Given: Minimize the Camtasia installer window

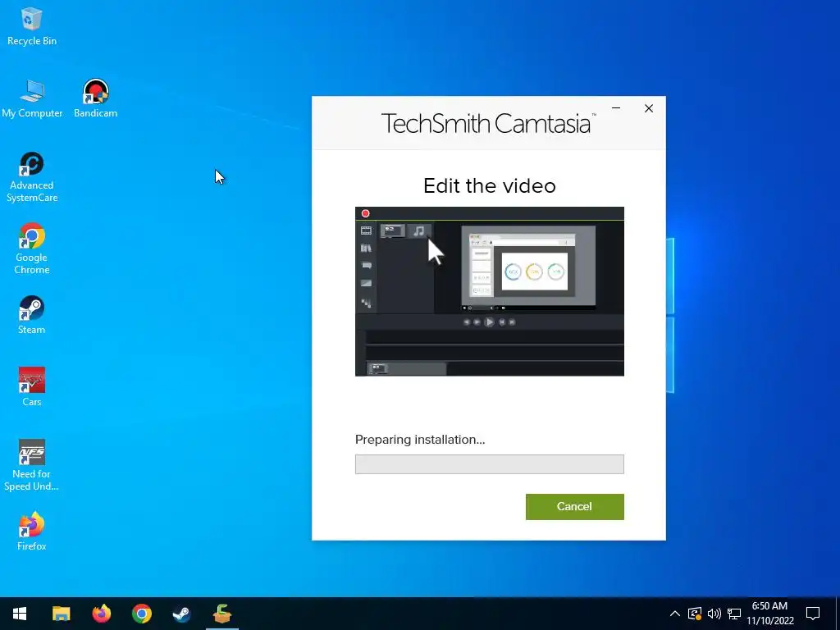Looking at the screenshot, I should tap(616, 108).
